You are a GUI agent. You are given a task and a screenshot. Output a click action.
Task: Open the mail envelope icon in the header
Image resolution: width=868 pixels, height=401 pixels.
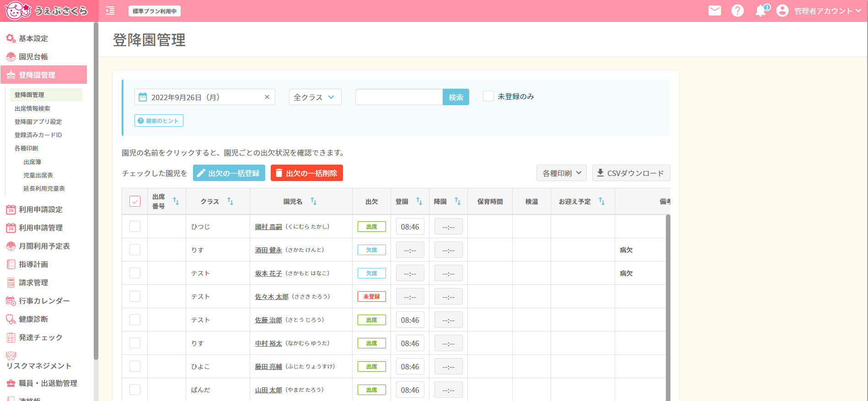[x=714, y=11]
